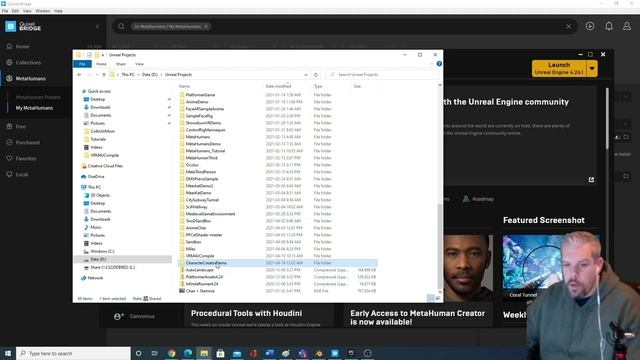Viewport: 640px width, 360px height.
Task: Open OneDrive in navigation pane
Action: tap(96, 177)
